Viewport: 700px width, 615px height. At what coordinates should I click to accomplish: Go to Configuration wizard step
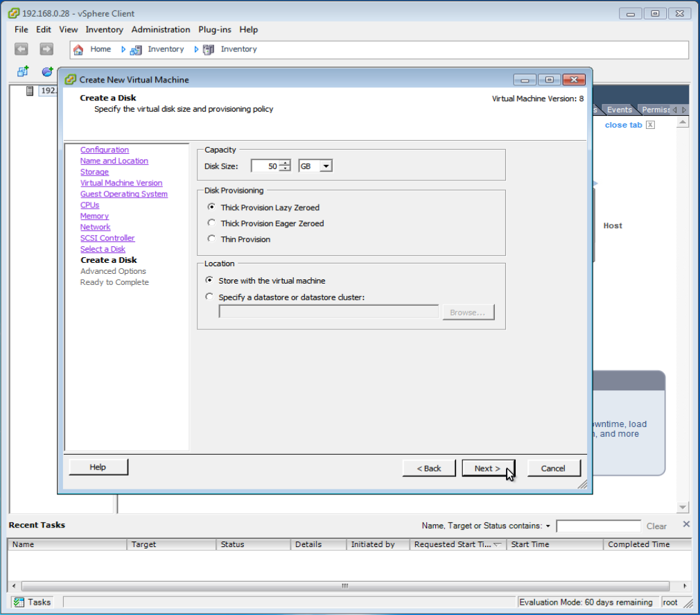click(105, 150)
